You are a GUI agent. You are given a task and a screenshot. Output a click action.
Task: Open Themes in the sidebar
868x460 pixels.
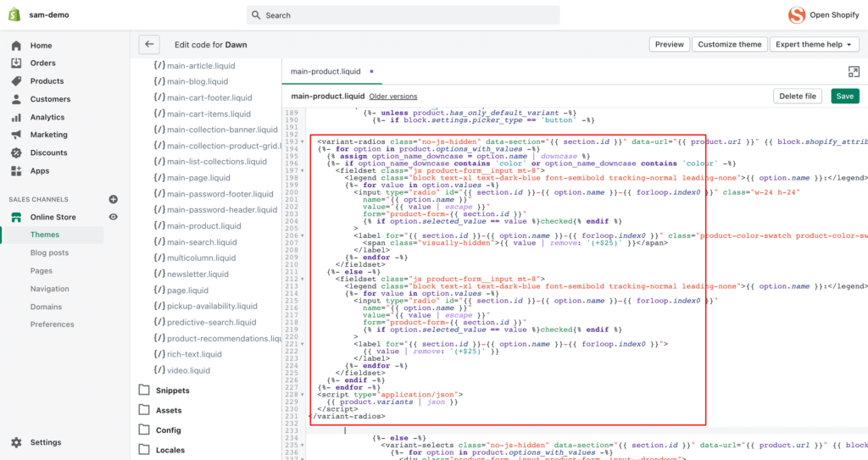[x=45, y=235]
